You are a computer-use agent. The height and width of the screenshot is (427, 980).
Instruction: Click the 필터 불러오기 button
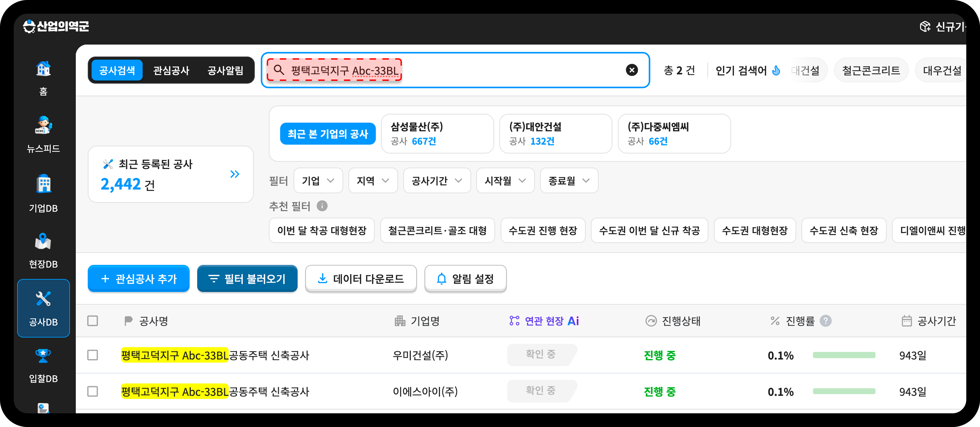pyautogui.click(x=247, y=279)
